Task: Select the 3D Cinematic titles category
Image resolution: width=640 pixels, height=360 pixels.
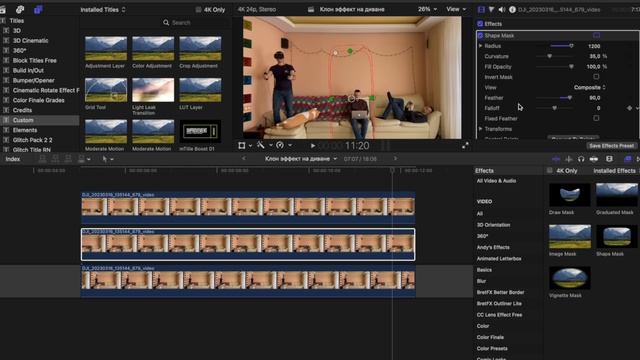Action: (x=31, y=40)
